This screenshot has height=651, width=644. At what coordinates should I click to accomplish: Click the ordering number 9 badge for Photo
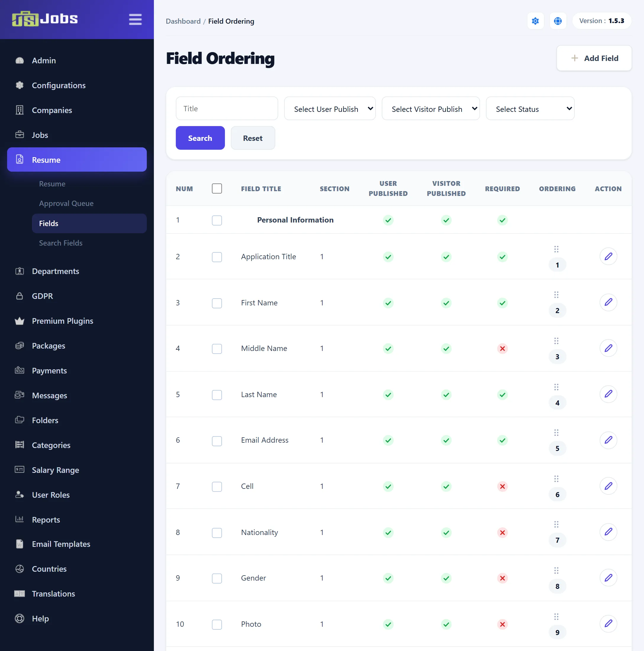point(557,632)
